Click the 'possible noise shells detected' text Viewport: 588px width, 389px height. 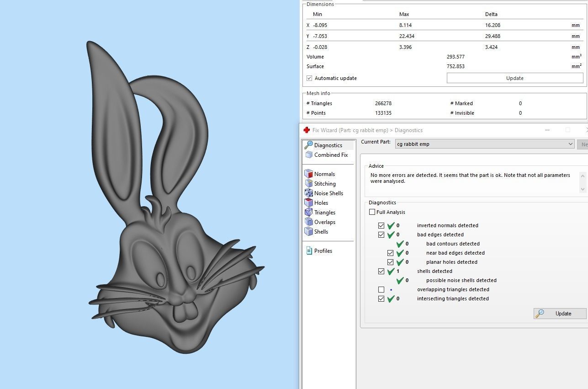click(x=461, y=280)
